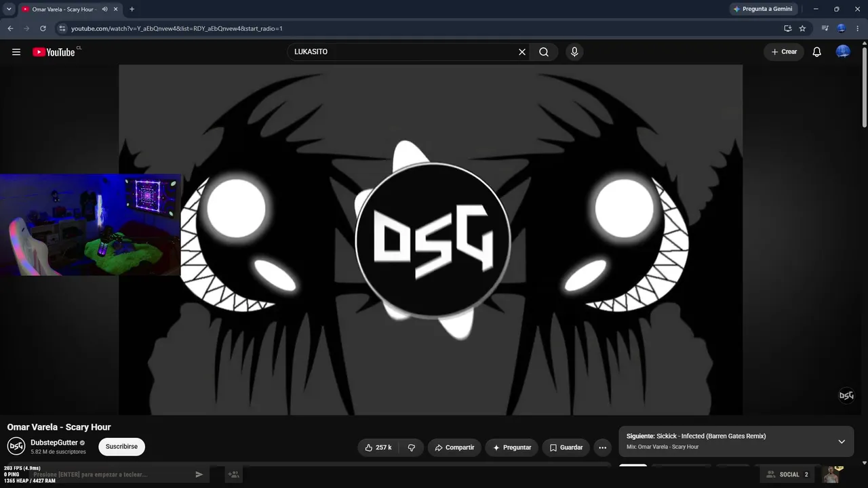Image resolution: width=868 pixels, height=488 pixels.
Task: Run the search with the magnifier button
Action: [544, 52]
